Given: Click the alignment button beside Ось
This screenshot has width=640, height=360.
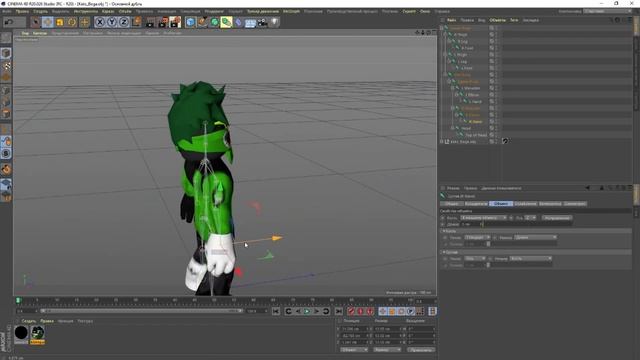Looking at the screenshot, I should pyautogui.click(x=557, y=218).
